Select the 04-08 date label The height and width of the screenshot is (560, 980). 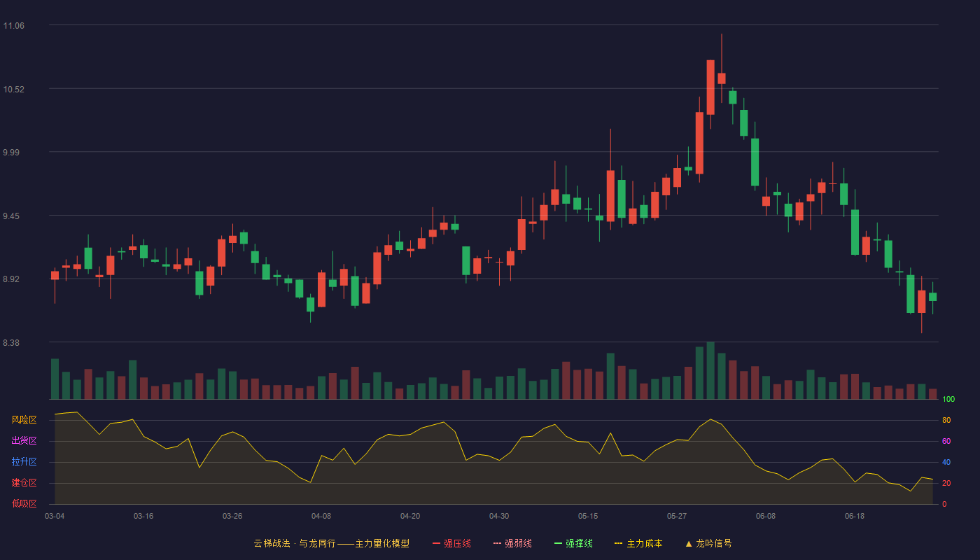pos(321,516)
